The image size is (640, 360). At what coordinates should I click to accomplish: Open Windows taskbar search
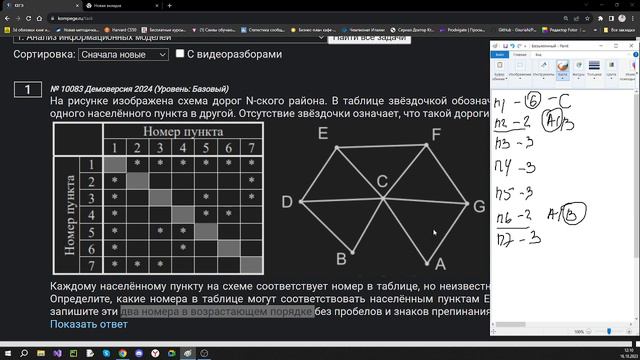click(24, 353)
